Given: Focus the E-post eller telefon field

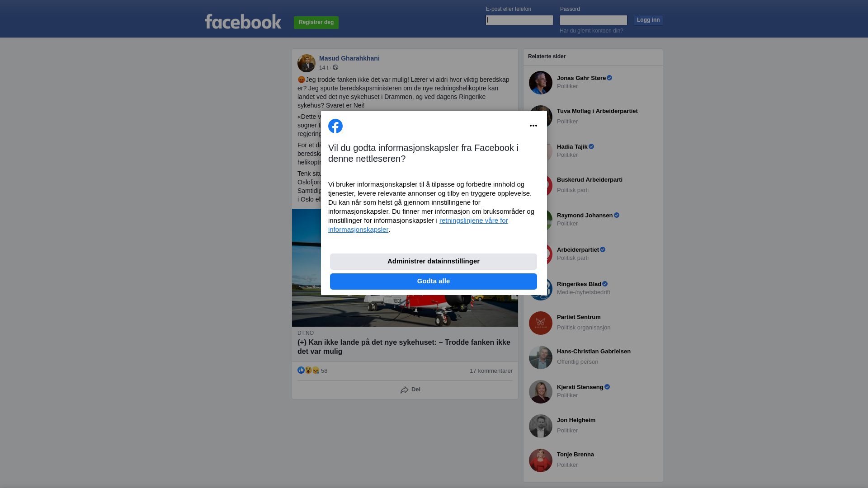Looking at the screenshot, I should [x=519, y=20].
